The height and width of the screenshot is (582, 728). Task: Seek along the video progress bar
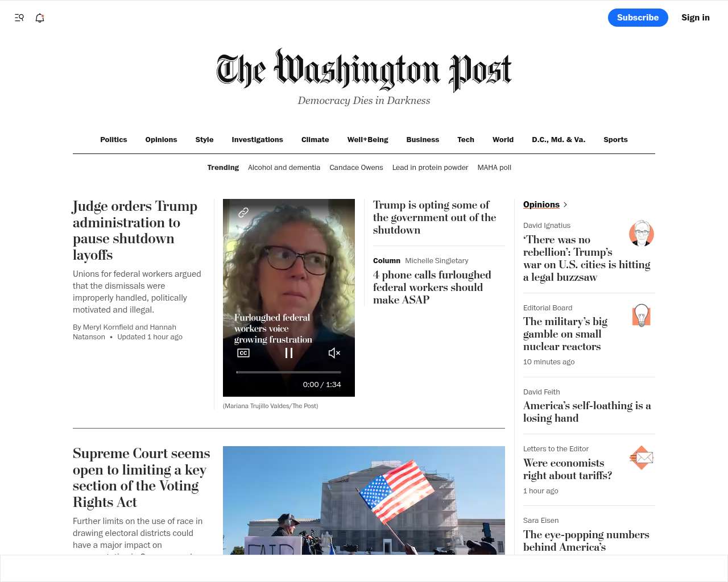pos(289,372)
